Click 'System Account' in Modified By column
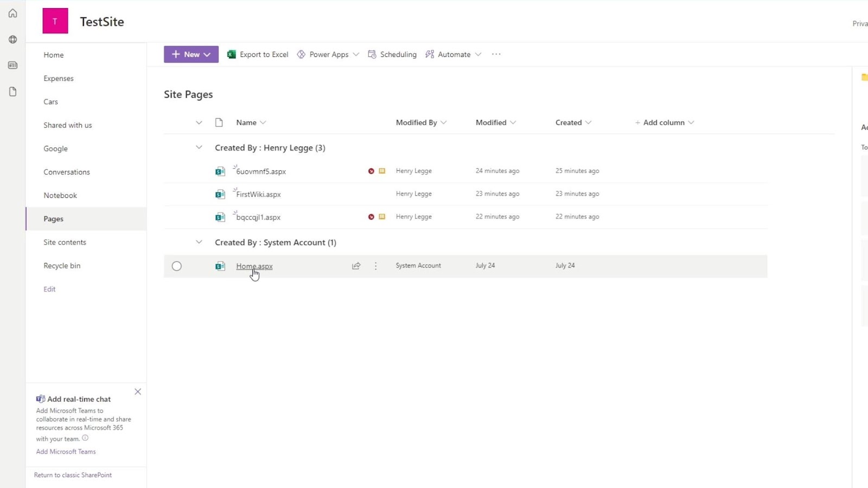Image resolution: width=868 pixels, height=488 pixels. pos(418,266)
